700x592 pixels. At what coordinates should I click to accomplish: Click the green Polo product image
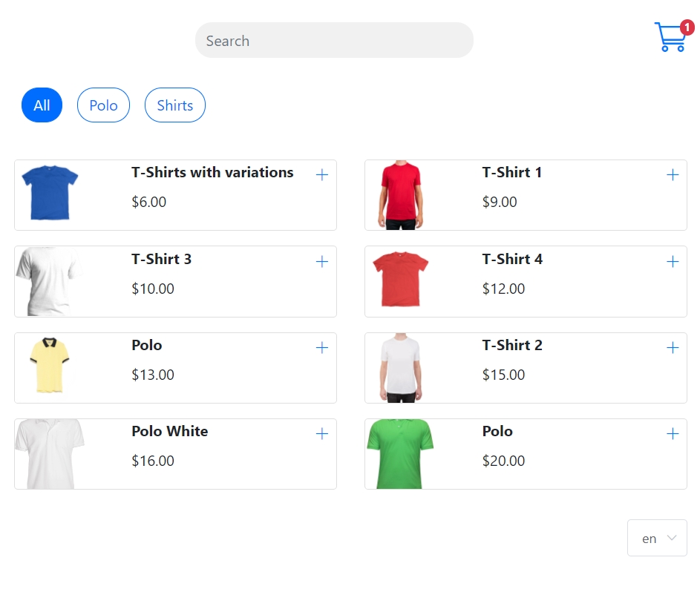(400, 454)
